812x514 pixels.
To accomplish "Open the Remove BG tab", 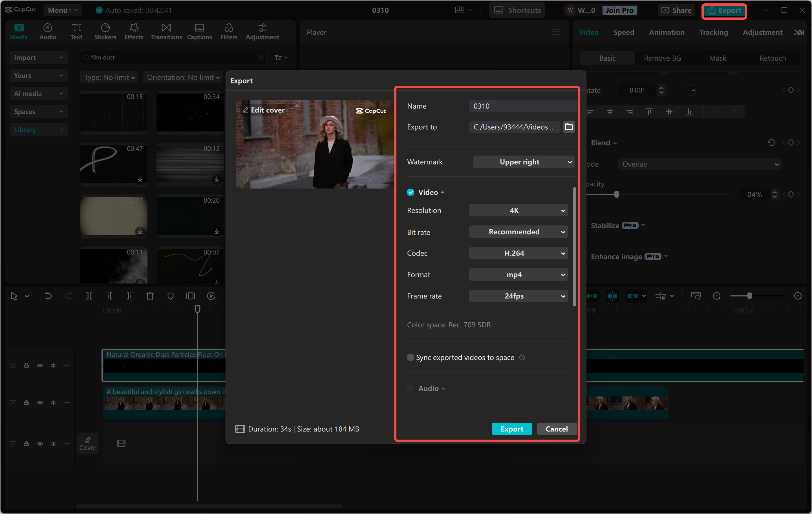I will coord(662,58).
